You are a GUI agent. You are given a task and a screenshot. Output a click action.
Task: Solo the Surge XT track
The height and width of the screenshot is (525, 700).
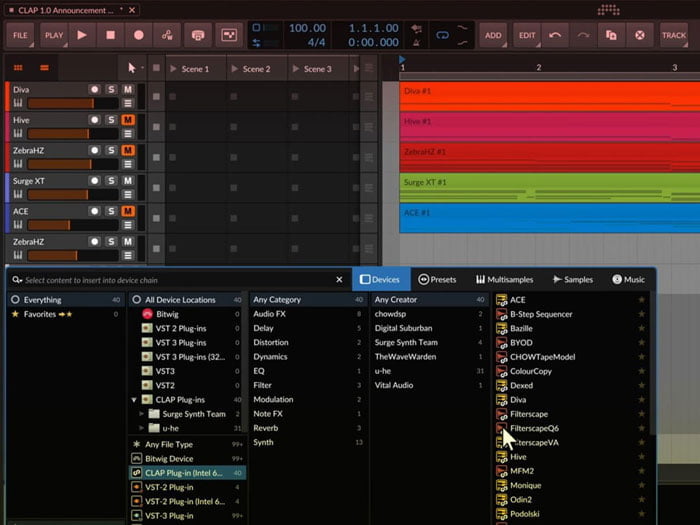[111, 180]
